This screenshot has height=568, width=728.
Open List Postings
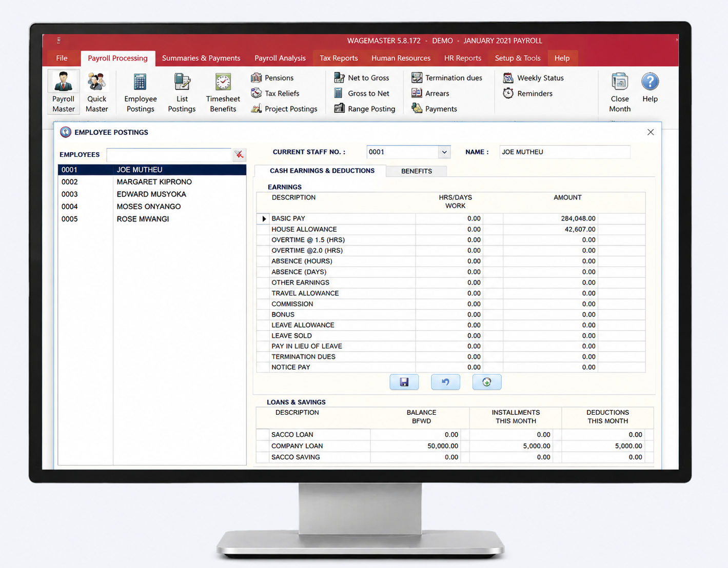(182, 92)
